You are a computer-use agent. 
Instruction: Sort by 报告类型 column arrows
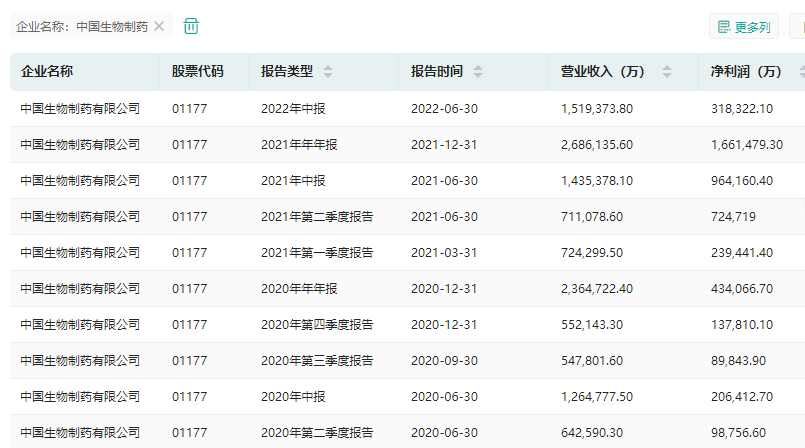click(x=328, y=71)
